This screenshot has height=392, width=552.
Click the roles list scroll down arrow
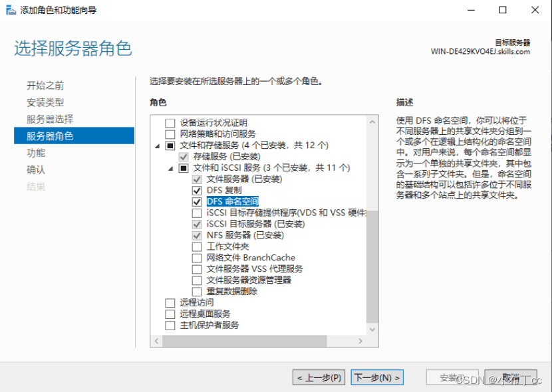click(x=372, y=330)
